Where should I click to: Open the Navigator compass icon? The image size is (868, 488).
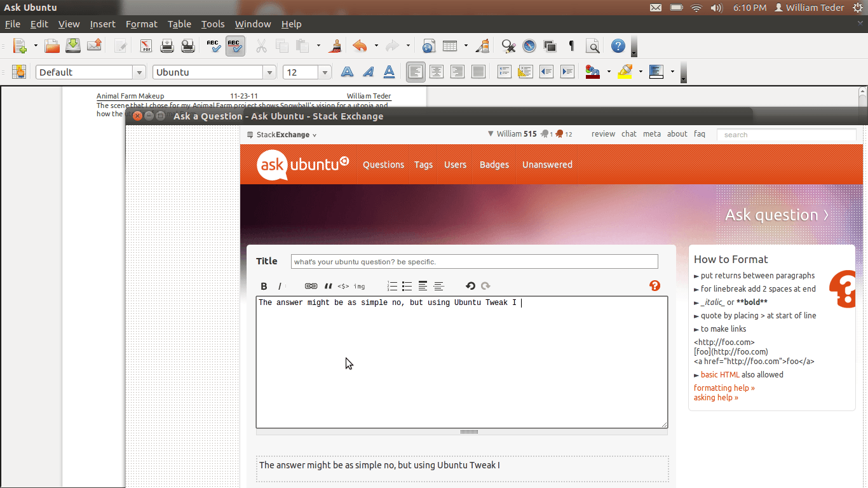[x=529, y=46]
